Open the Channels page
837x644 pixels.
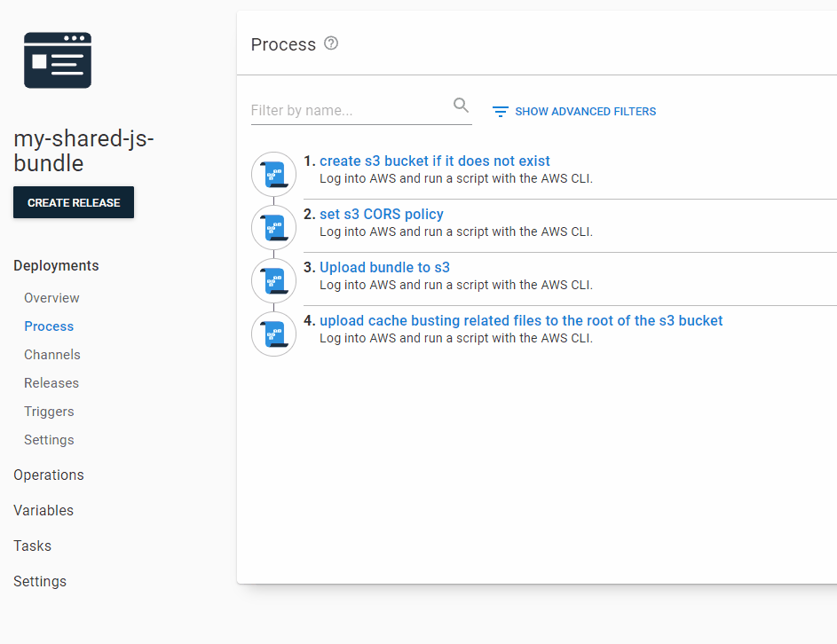(52, 355)
